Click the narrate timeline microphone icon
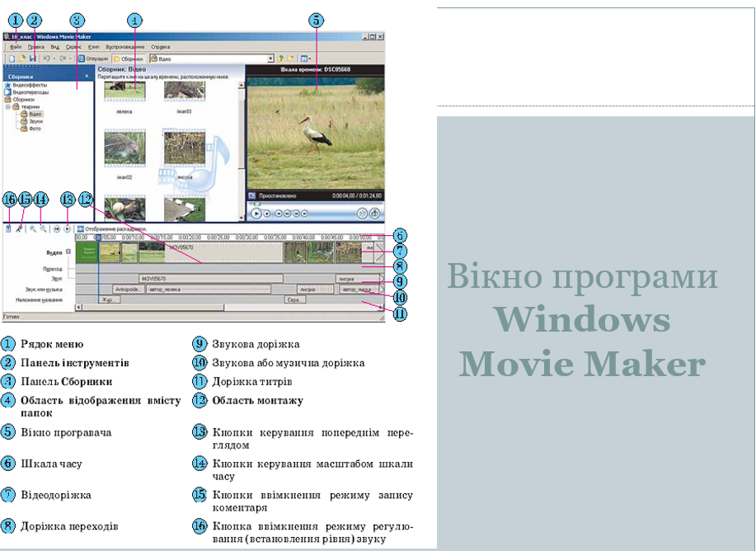 20,228
